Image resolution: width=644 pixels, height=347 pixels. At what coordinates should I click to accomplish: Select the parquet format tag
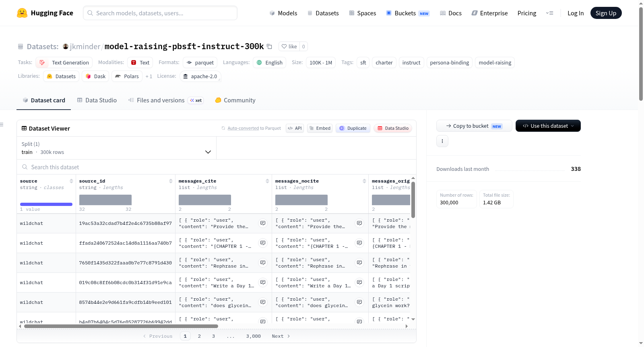click(x=200, y=62)
